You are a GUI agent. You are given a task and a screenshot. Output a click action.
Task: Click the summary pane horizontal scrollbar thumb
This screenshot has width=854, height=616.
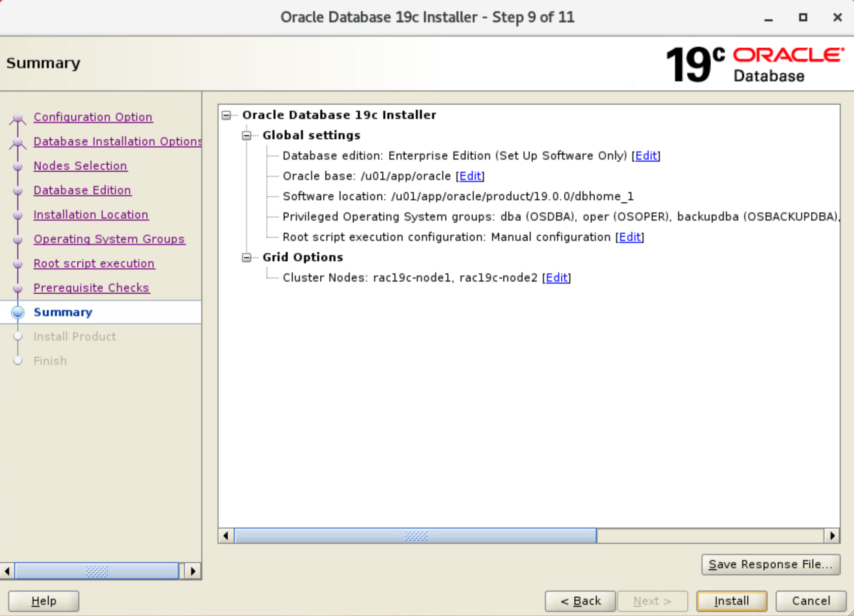click(415, 536)
